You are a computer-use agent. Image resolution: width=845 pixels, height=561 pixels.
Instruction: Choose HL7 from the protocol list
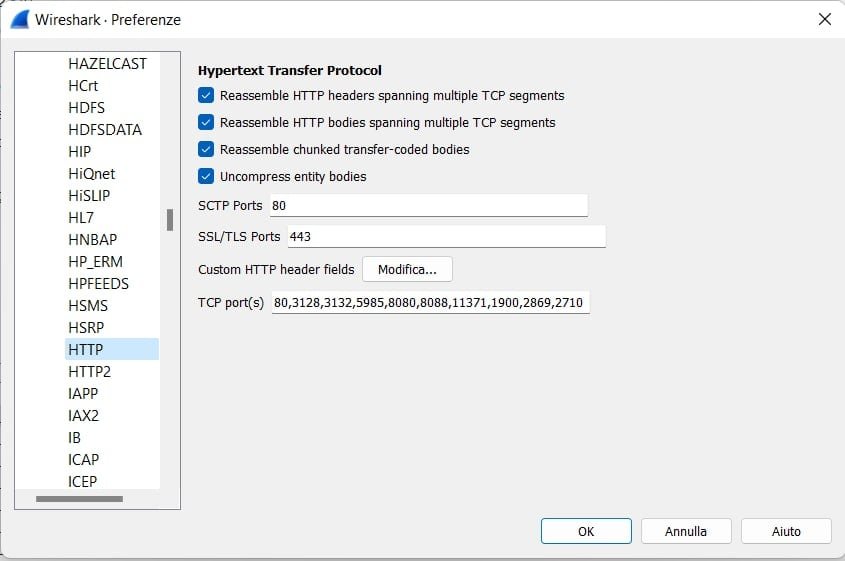82,218
